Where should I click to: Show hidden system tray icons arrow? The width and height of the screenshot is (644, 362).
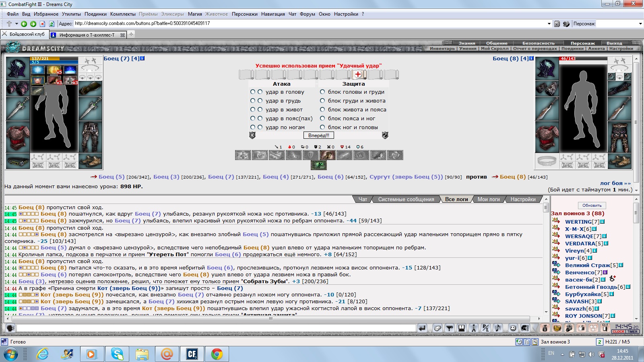(x=562, y=354)
